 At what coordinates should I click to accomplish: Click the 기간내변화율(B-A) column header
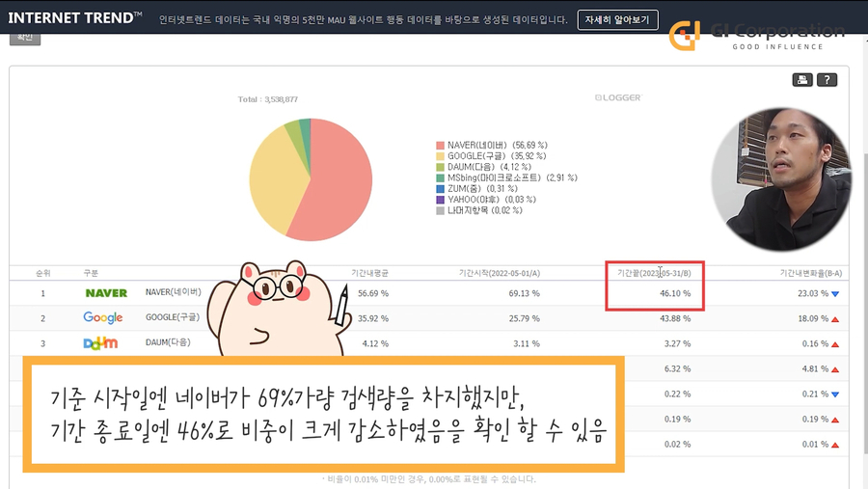pos(811,273)
